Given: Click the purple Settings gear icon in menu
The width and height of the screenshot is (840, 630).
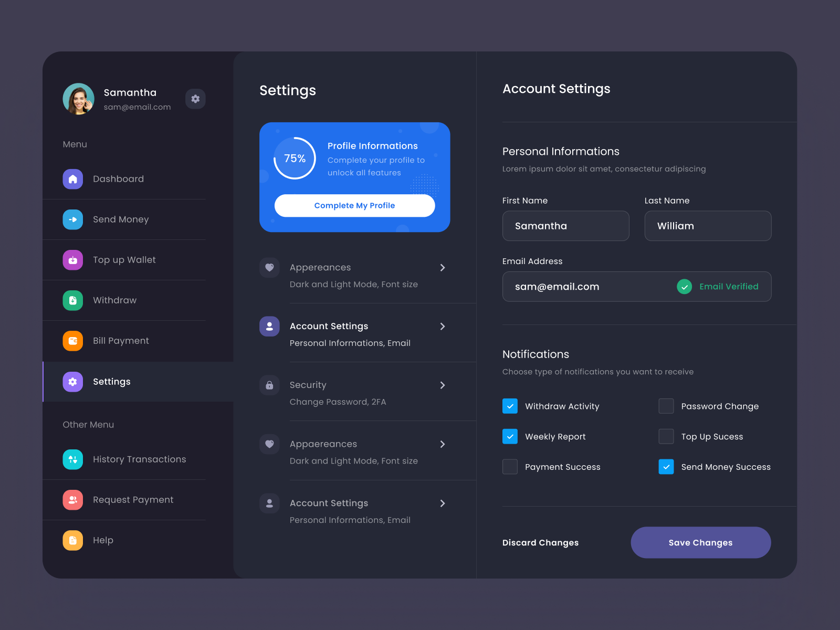Looking at the screenshot, I should [x=73, y=382].
